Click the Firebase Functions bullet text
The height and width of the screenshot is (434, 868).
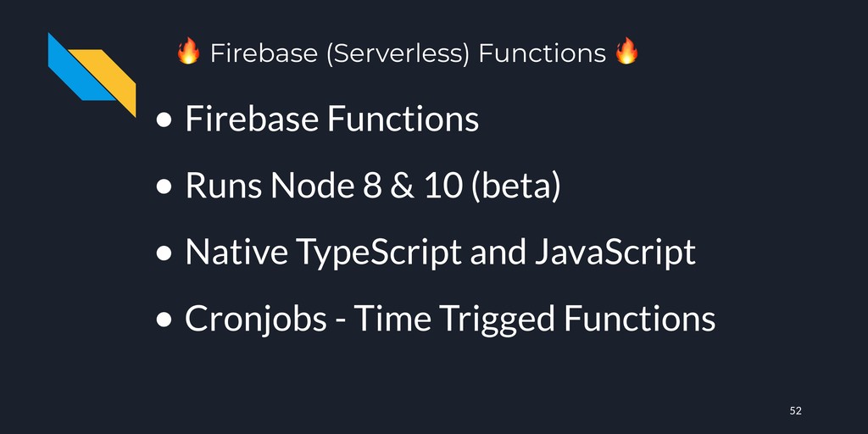tap(331, 119)
